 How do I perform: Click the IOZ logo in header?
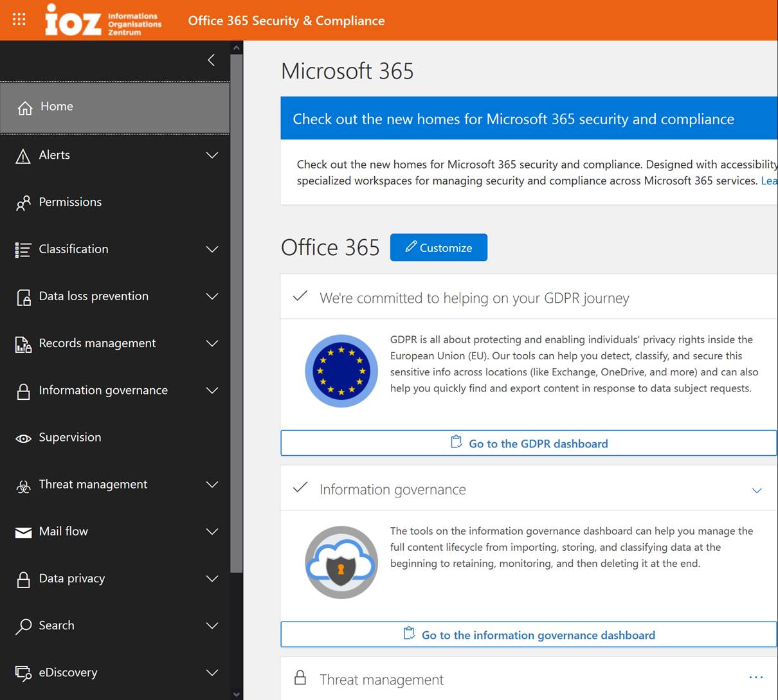click(103, 20)
